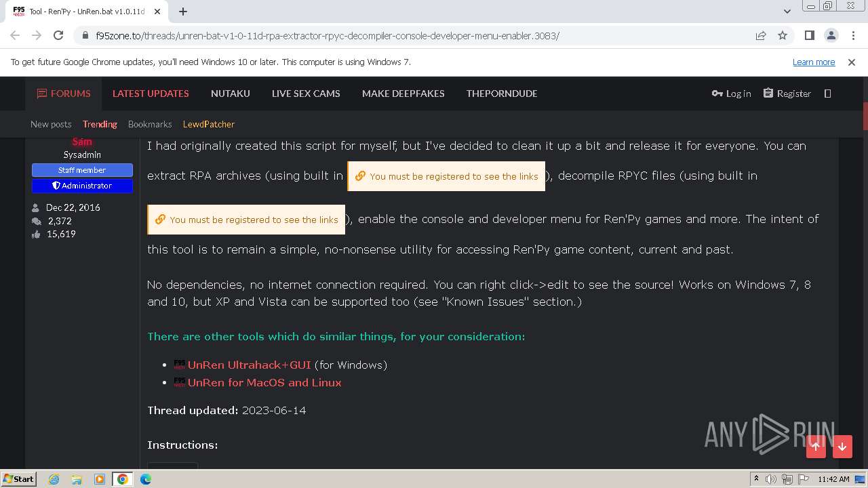Open the MAKE DEEPFAKES navigation link

[403, 94]
